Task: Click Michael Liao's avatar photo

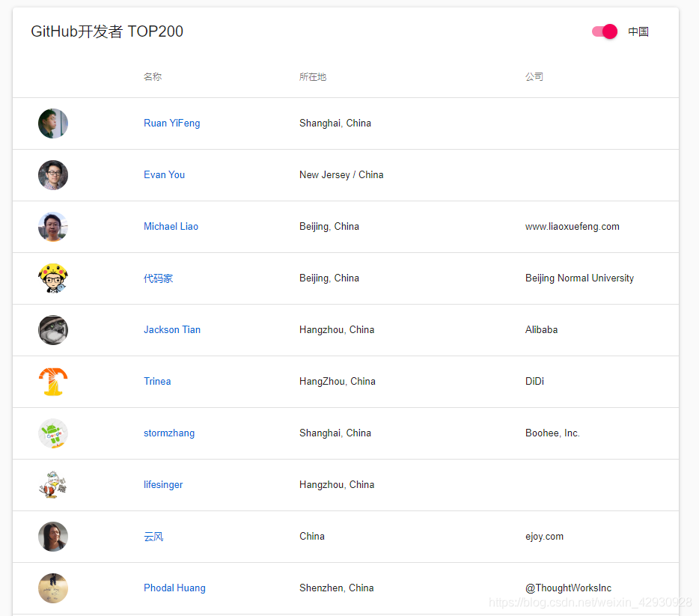Action: pyautogui.click(x=53, y=227)
